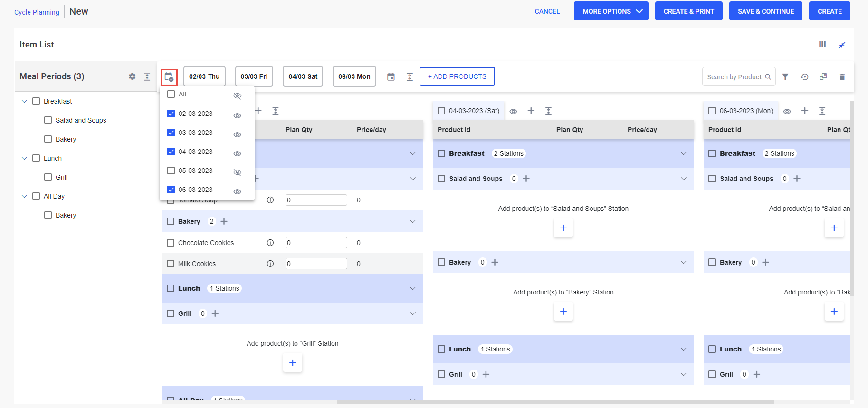Click the Create & Print button
Image resolution: width=868 pixels, height=408 pixels.
pos(689,11)
